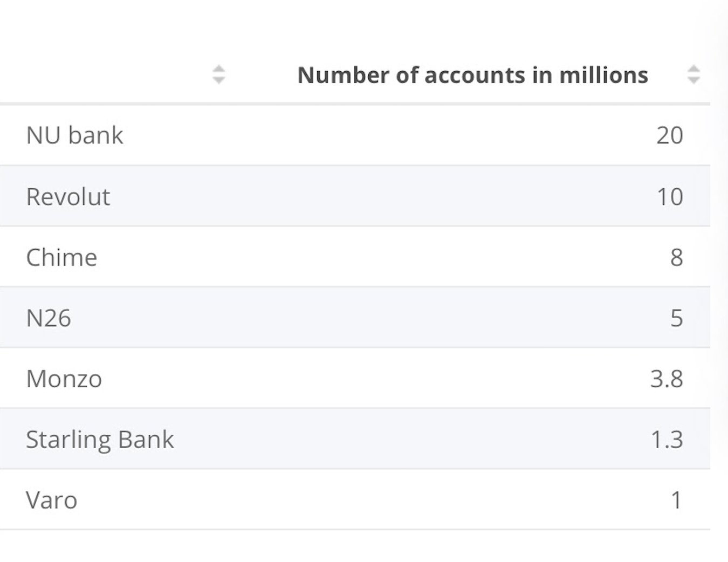Sort by the name column arrows
This screenshot has width=728, height=562.
(x=218, y=74)
